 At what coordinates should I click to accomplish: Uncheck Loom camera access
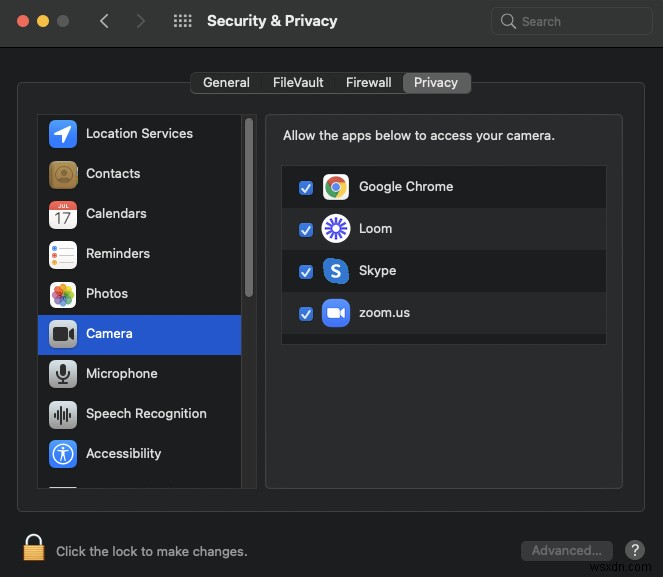pos(306,230)
